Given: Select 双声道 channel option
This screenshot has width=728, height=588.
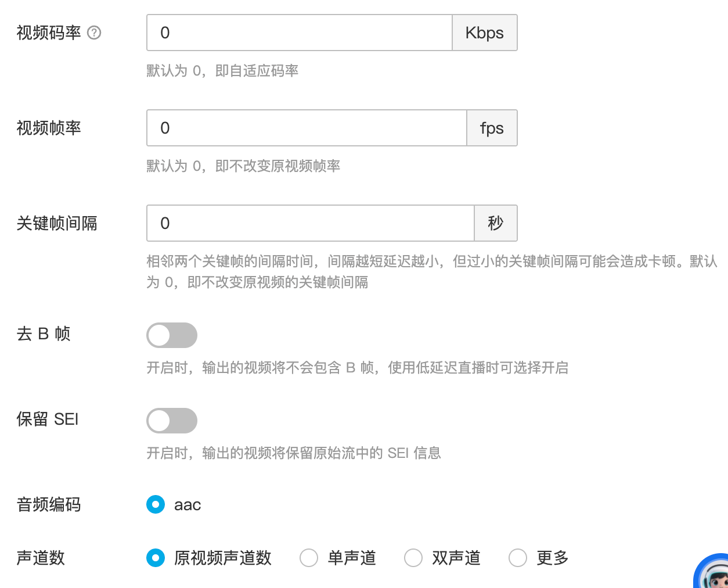Looking at the screenshot, I should 413,558.
